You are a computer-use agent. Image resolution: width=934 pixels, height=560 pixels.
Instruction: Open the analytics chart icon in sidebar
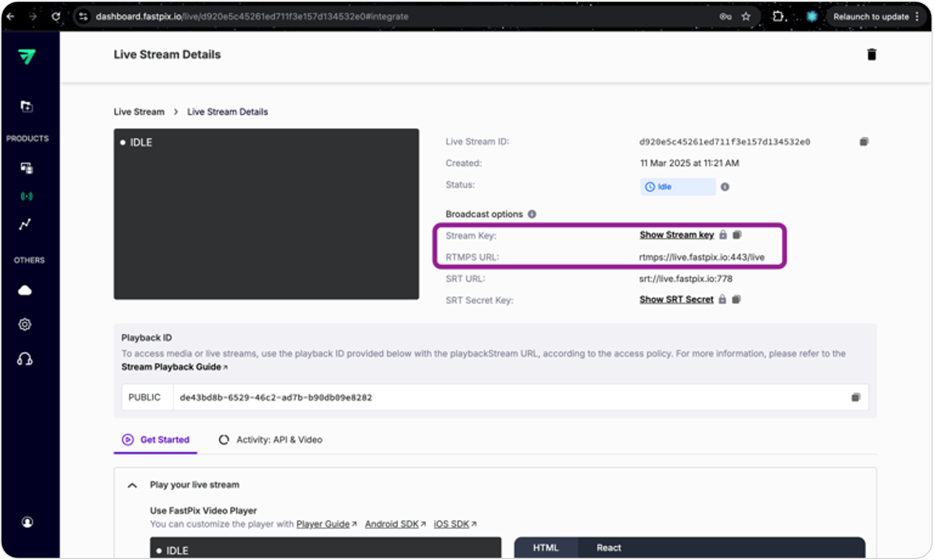(25, 225)
